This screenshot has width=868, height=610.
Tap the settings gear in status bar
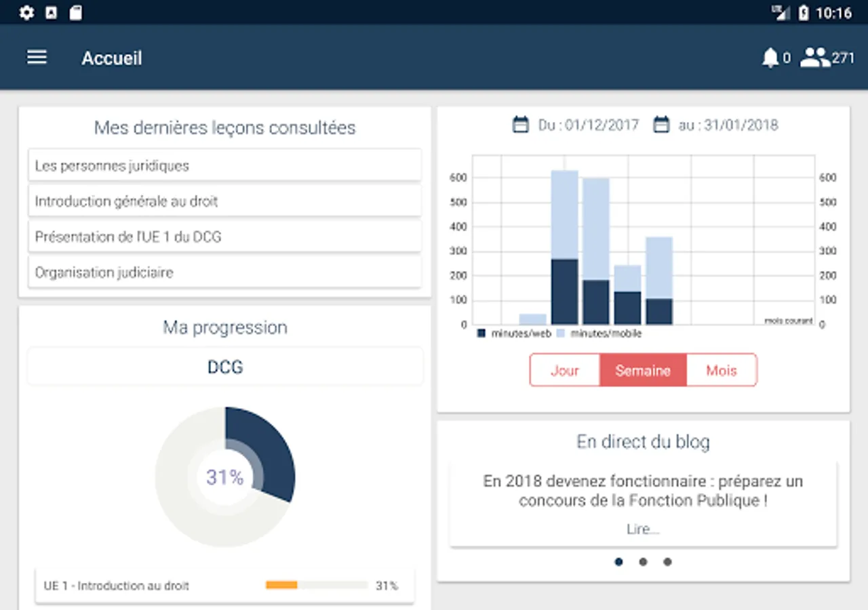tap(26, 12)
